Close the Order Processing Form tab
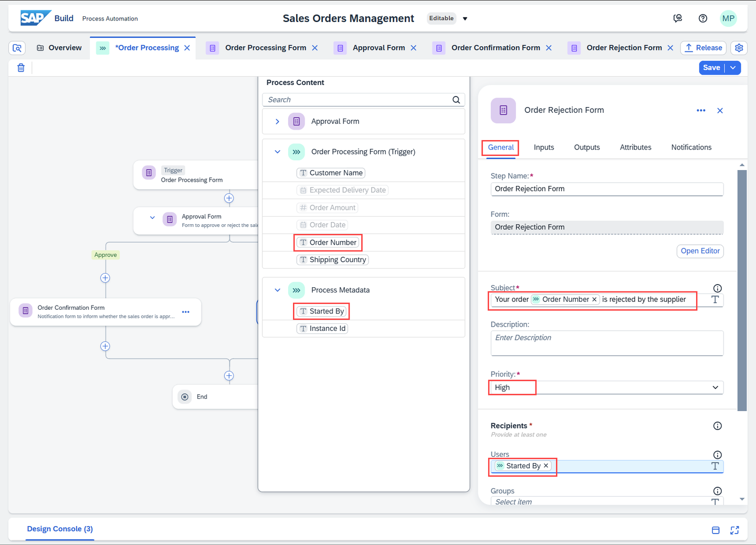The width and height of the screenshot is (756, 545). (315, 48)
